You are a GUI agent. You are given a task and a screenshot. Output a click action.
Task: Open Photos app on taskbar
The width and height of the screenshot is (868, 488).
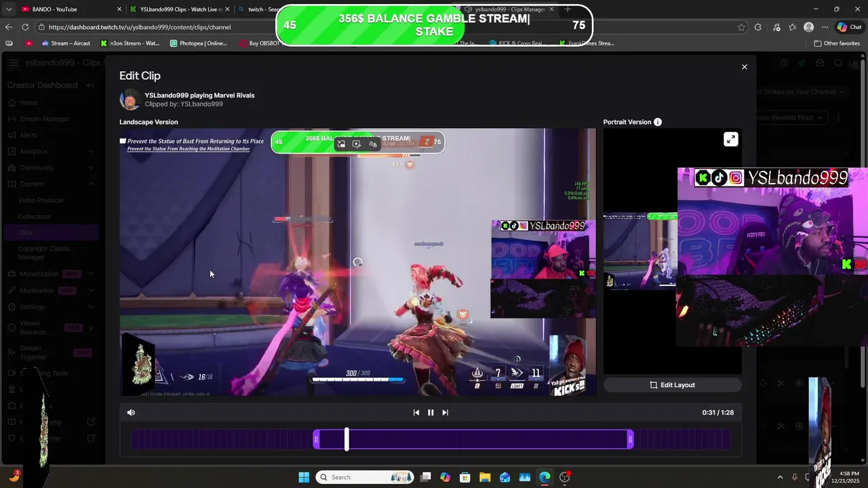tap(525, 477)
